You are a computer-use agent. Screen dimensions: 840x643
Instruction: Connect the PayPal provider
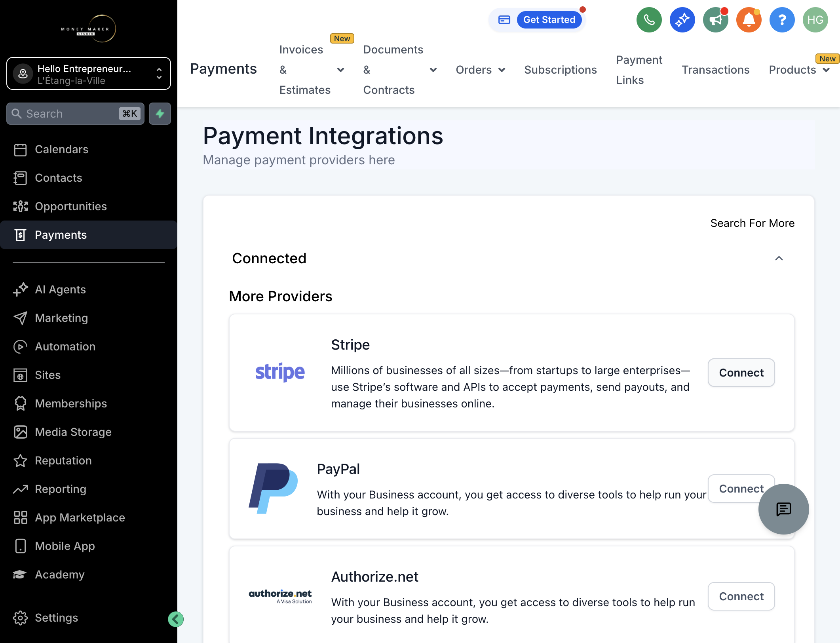pyautogui.click(x=741, y=489)
